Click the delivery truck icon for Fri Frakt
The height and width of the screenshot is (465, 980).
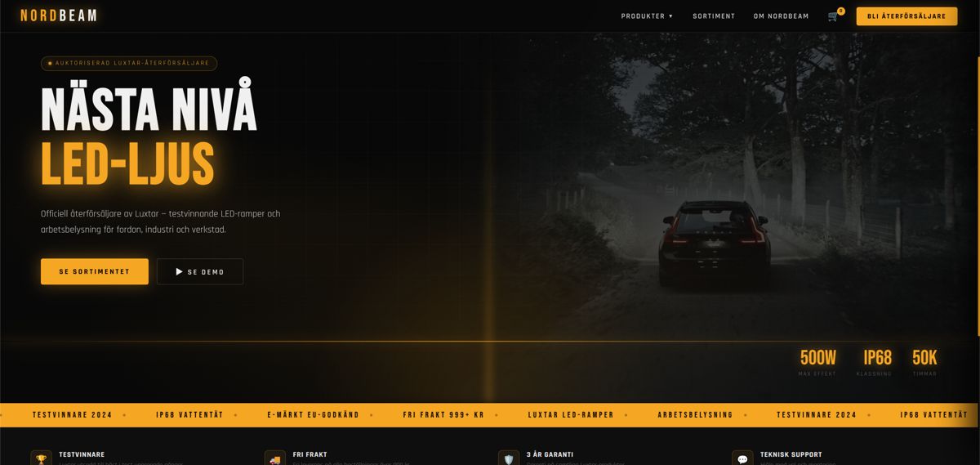point(274,459)
